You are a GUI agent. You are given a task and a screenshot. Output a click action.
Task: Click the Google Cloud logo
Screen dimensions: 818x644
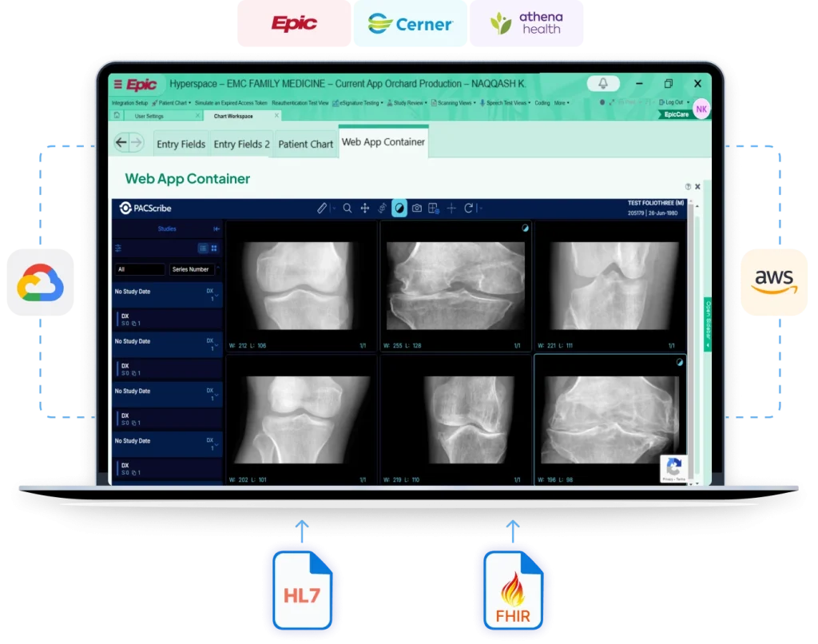pyautogui.click(x=40, y=282)
